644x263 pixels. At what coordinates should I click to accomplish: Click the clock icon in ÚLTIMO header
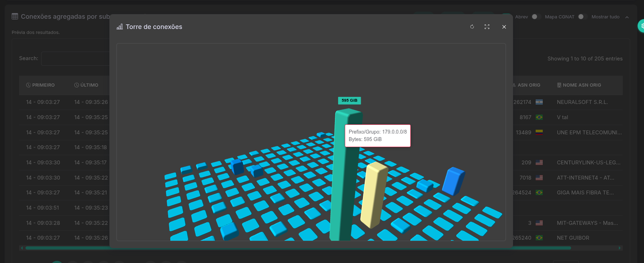click(76, 85)
